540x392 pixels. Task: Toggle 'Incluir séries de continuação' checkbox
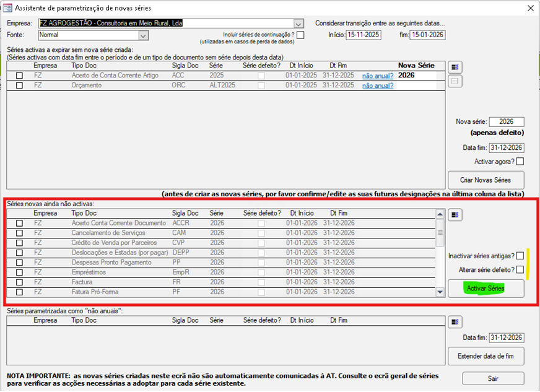point(300,35)
